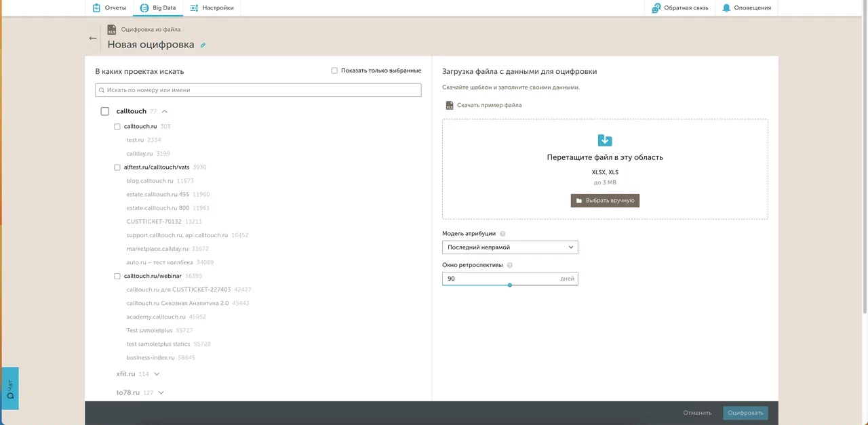Viewport: 868px width, 425px height.
Task: Collapse the calltouch project group
Action: pyautogui.click(x=164, y=111)
